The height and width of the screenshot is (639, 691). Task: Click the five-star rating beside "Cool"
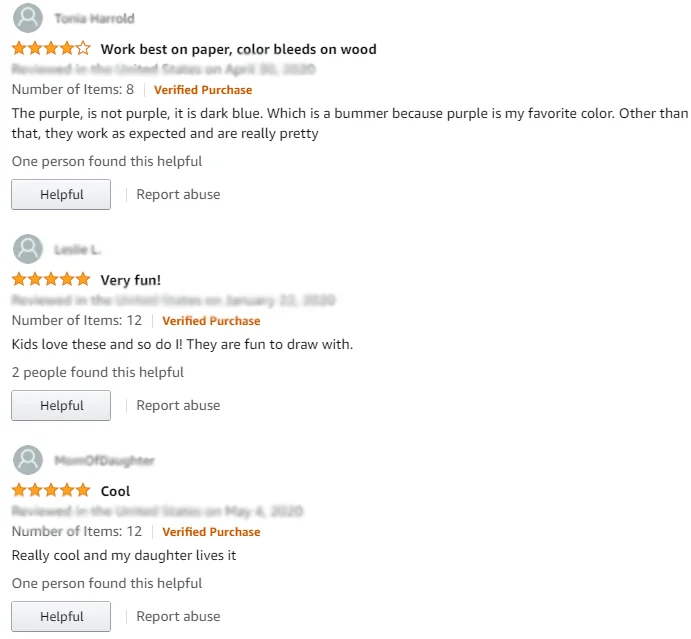(x=51, y=491)
